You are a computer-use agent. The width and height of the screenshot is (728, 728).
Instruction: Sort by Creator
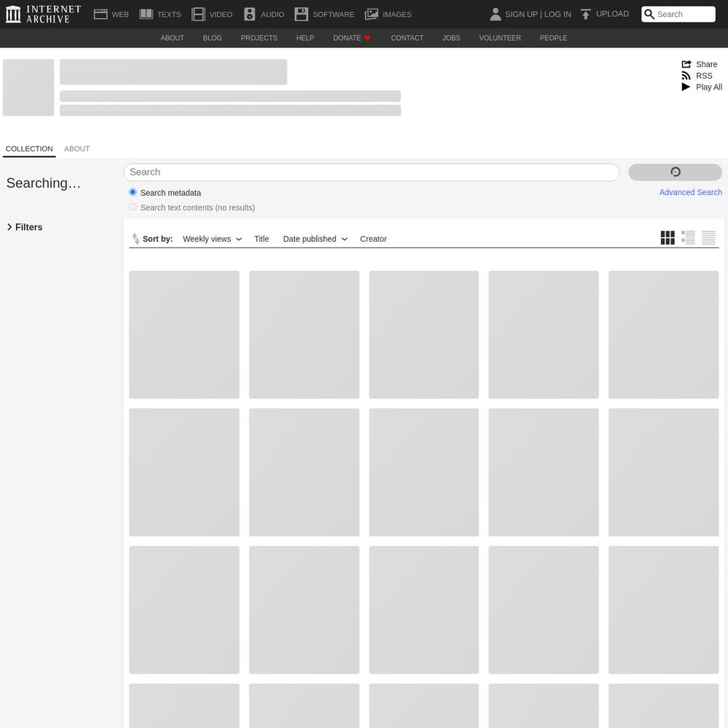pos(373,239)
